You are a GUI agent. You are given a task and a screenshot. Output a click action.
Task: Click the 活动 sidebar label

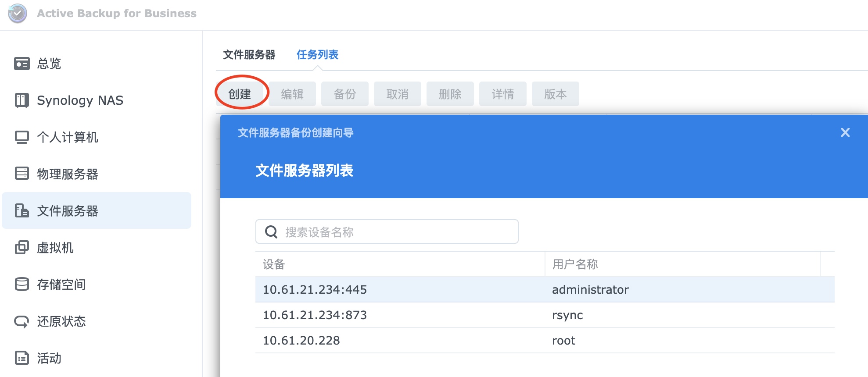49,358
